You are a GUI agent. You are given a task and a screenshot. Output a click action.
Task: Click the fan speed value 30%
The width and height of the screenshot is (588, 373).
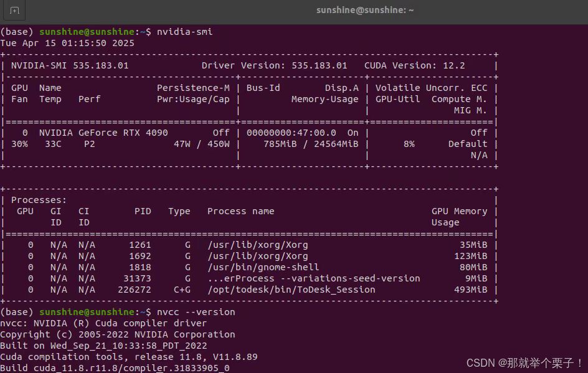click(19, 144)
